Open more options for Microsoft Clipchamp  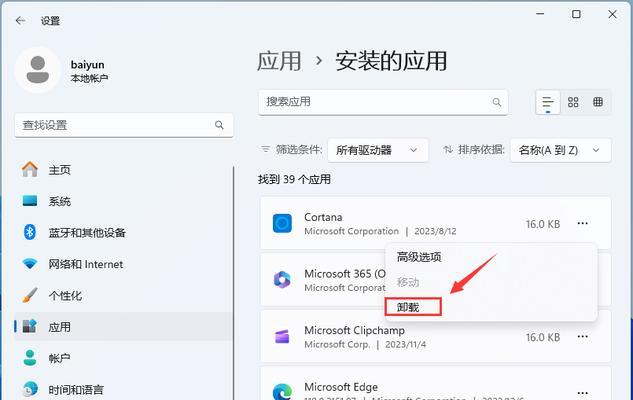pyautogui.click(x=582, y=336)
